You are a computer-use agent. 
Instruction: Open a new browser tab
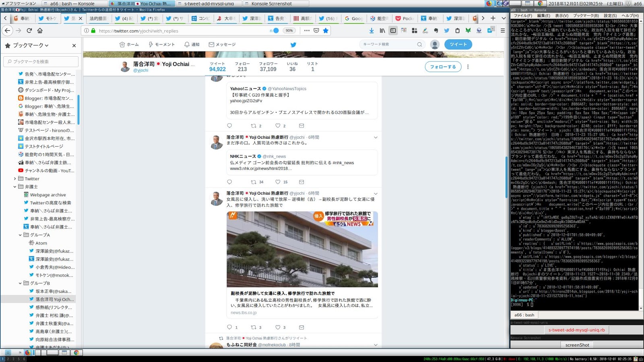(x=493, y=18)
